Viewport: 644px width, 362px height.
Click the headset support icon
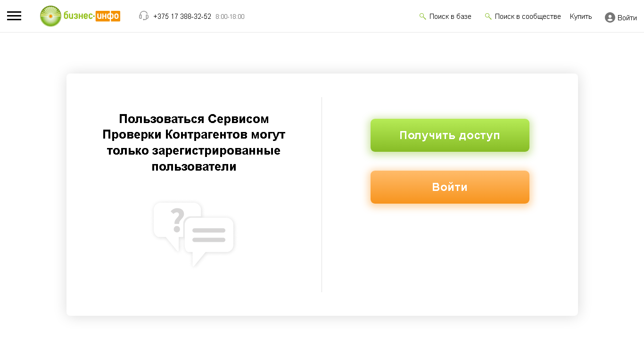click(144, 16)
